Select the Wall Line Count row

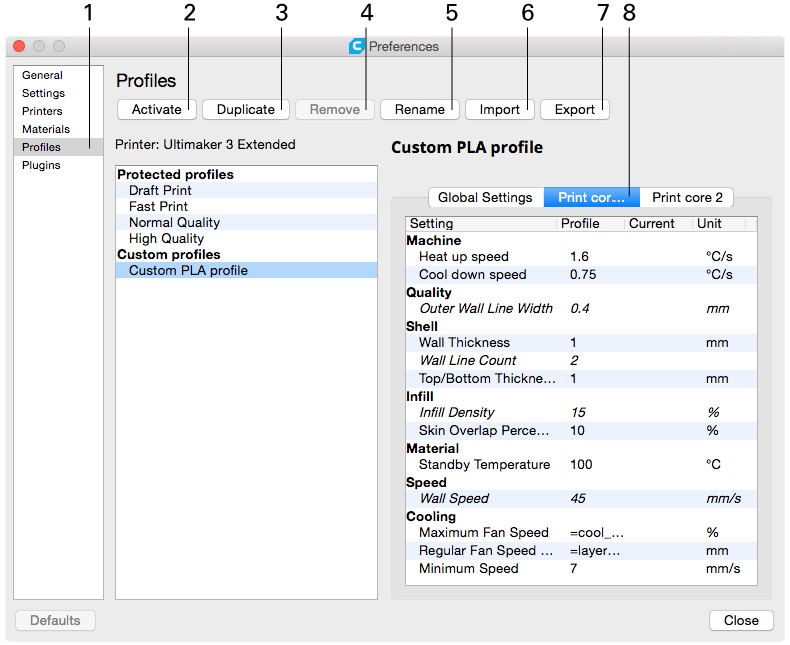[581, 361]
